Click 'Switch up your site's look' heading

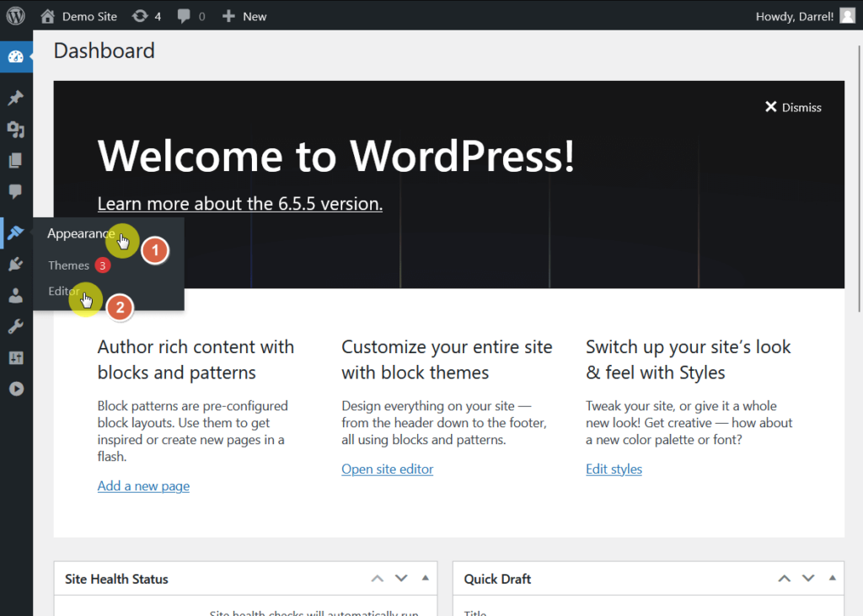pos(688,360)
